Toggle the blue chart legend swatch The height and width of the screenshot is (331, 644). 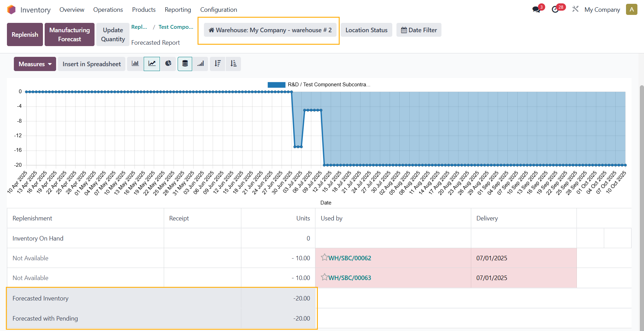click(276, 85)
